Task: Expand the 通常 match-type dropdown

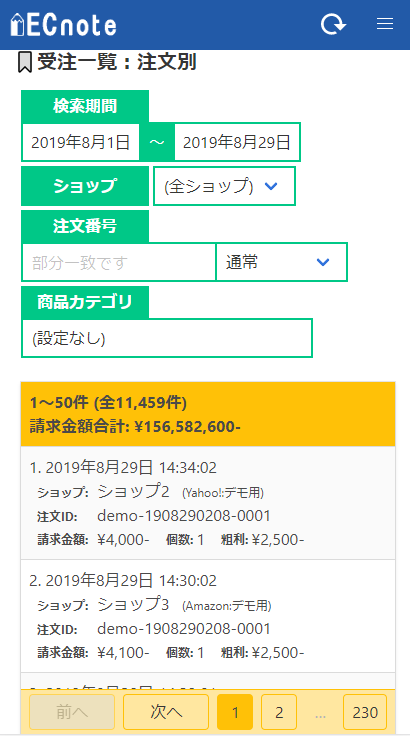Action: point(281,262)
